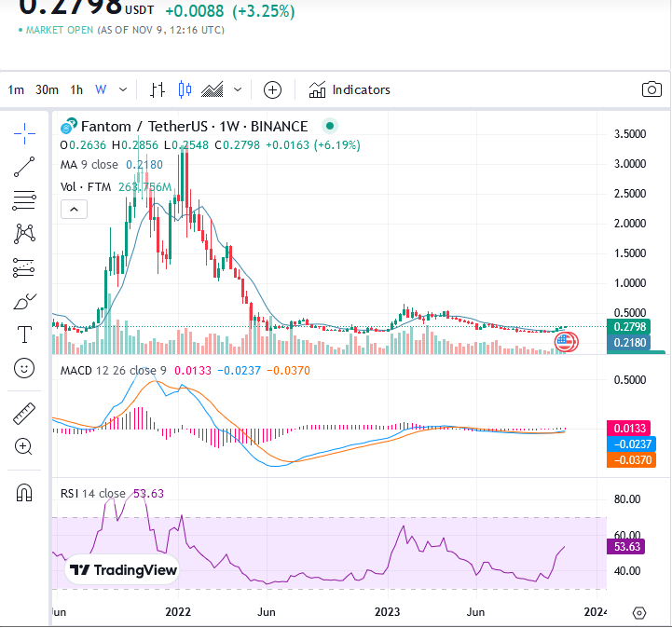
Task: Choose the bars chart style
Action: click(158, 90)
